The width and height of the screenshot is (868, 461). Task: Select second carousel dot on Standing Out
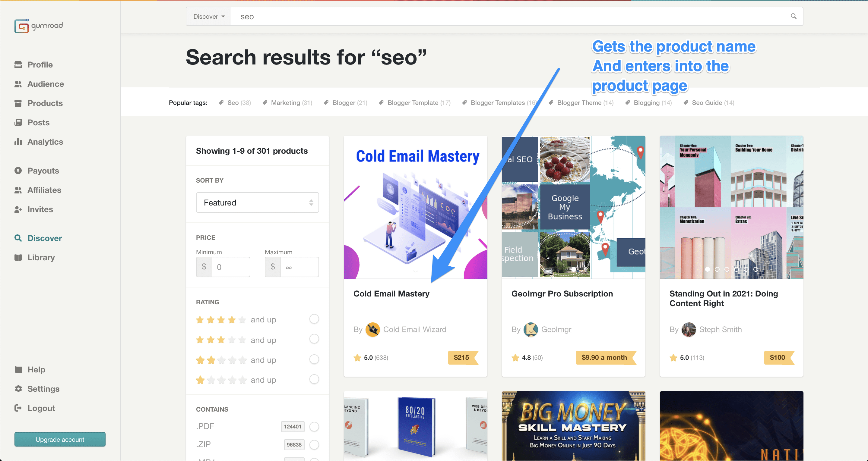tap(717, 269)
